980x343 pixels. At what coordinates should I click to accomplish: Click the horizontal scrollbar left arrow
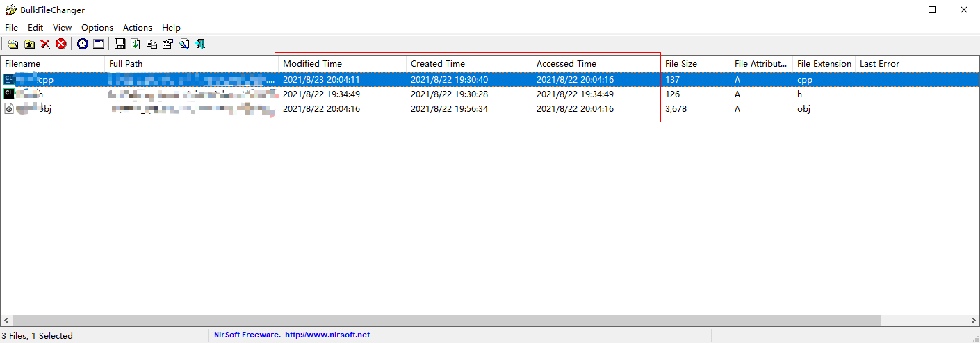(x=6, y=321)
